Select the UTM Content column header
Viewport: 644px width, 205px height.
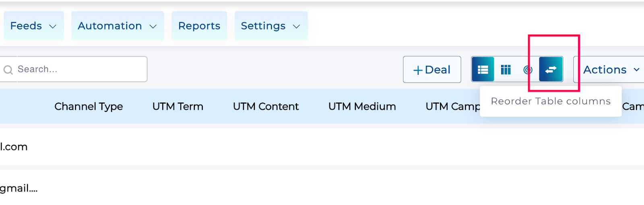[x=266, y=107]
